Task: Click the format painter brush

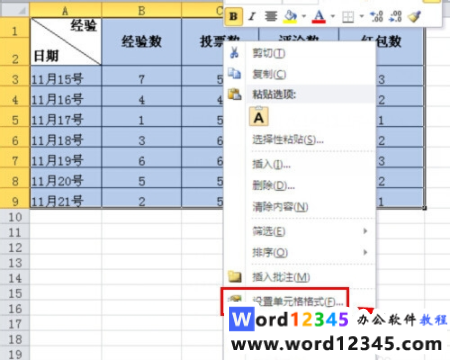Action: 415,16
